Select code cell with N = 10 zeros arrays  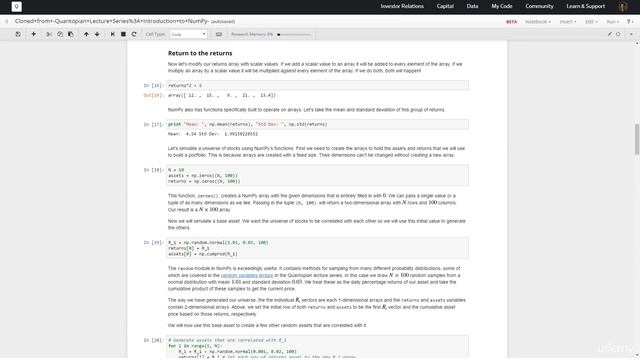point(317,176)
